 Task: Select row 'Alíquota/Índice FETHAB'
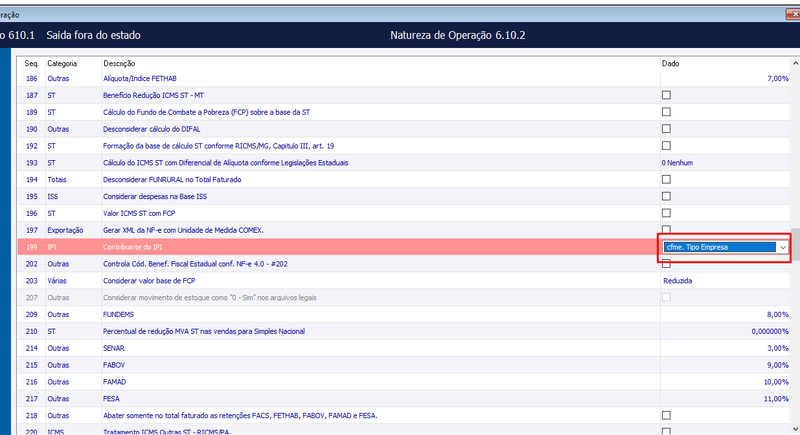click(403, 79)
